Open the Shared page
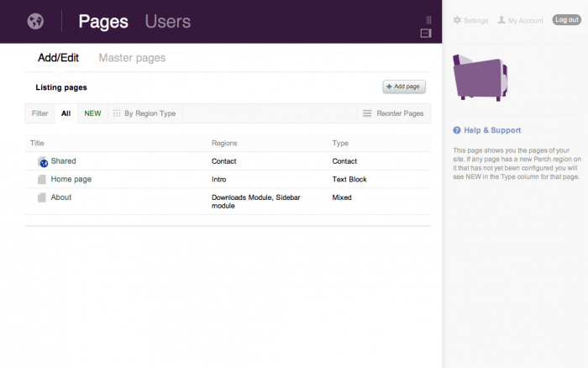The width and height of the screenshot is (588, 368). tap(63, 161)
